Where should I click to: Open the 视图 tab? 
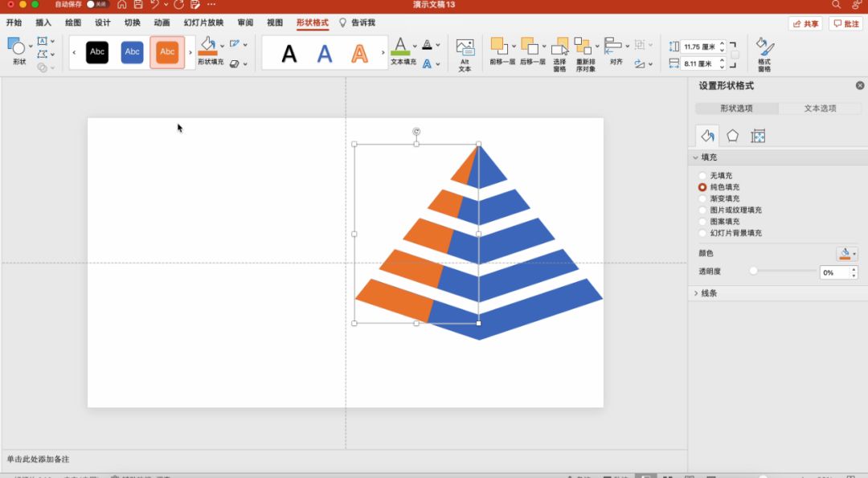click(275, 22)
